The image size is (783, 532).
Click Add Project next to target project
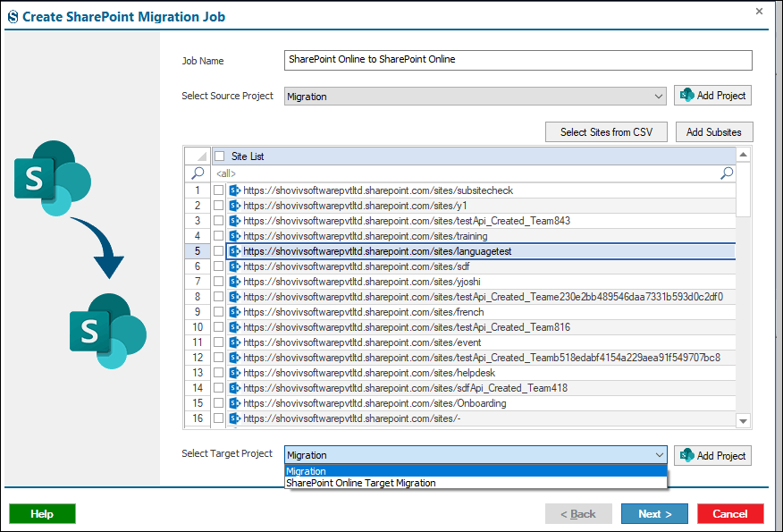[x=712, y=456]
